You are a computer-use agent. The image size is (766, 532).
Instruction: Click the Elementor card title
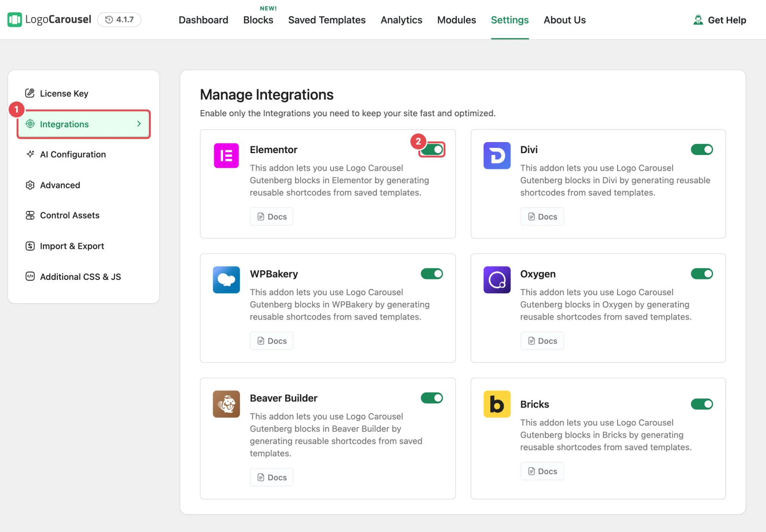click(x=273, y=150)
